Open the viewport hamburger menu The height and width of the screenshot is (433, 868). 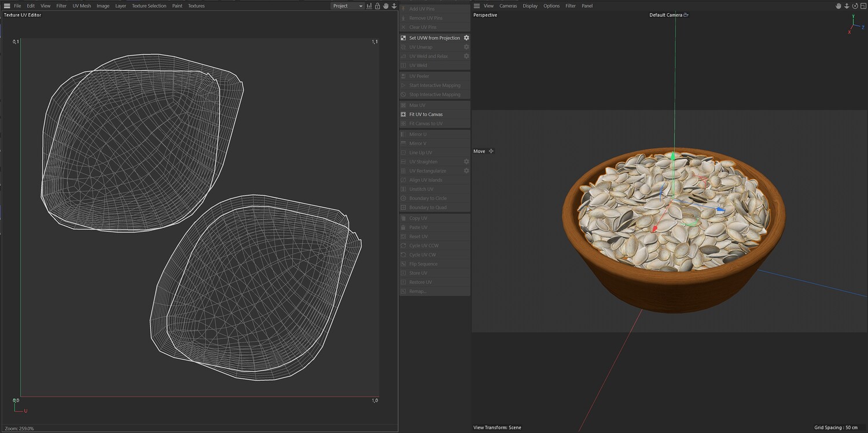point(477,6)
